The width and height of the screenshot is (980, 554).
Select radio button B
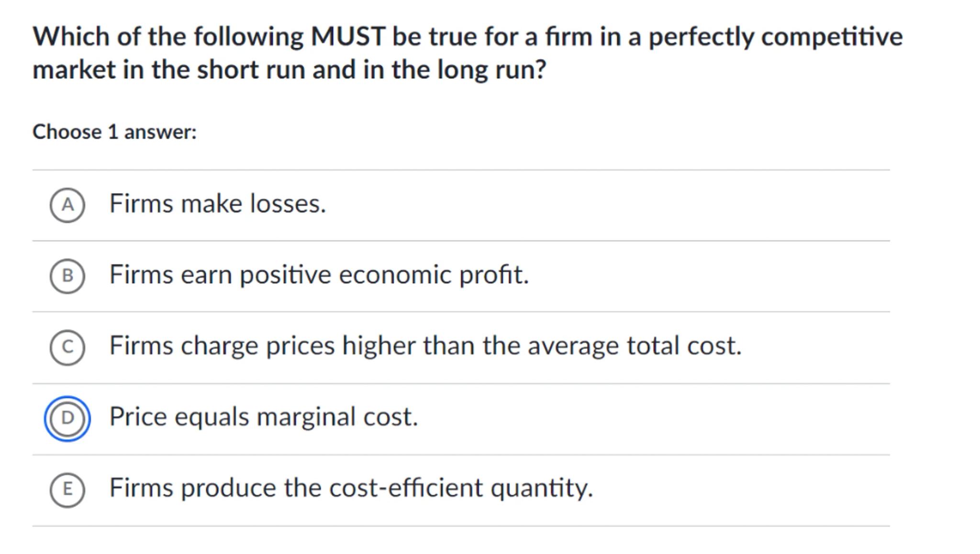coord(67,276)
